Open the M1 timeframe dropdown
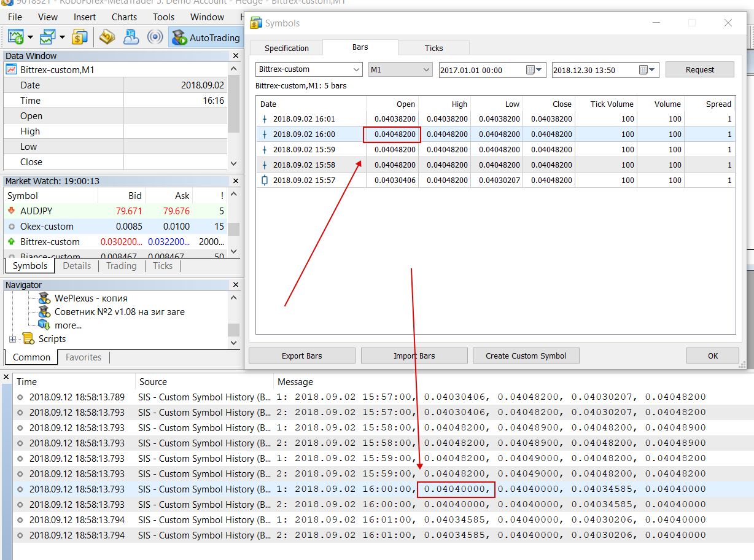This screenshot has height=560, width=754. (401, 69)
